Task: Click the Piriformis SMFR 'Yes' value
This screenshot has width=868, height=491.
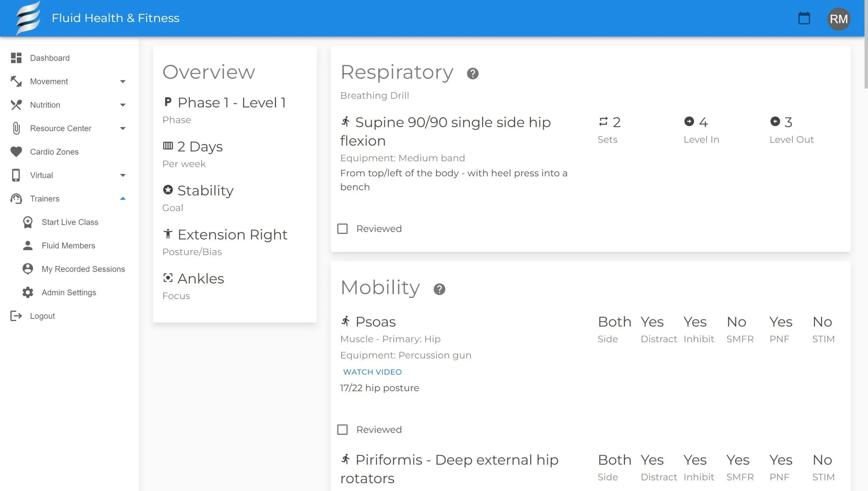Action: coord(738,460)
